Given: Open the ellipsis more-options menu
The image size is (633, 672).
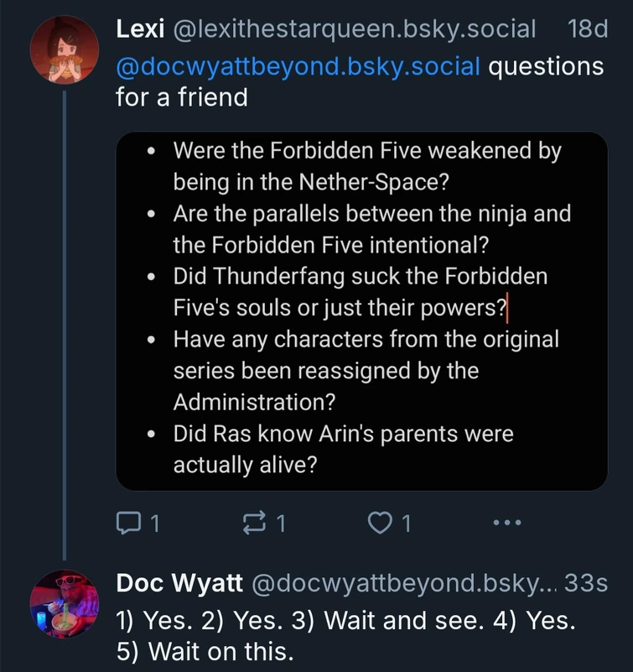Looking at the screenshot, I should (x=507, y=522).
